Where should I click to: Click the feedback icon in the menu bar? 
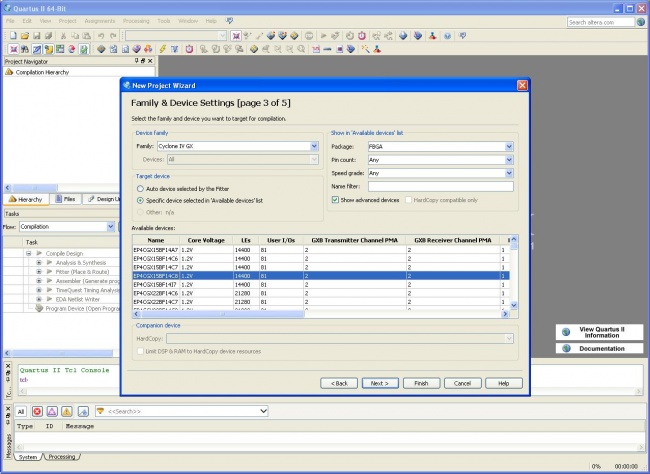coord(229,21)
